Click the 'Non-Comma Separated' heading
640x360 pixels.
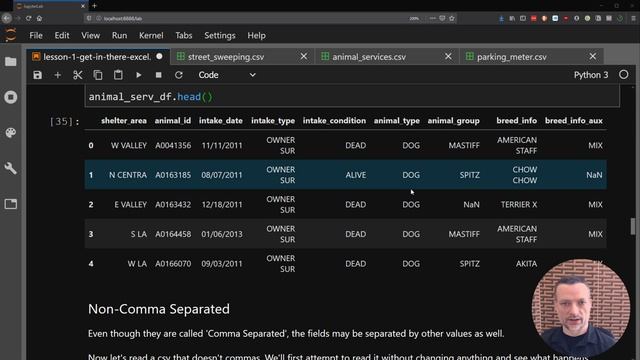pyautogui.click(x=159, y=309)
